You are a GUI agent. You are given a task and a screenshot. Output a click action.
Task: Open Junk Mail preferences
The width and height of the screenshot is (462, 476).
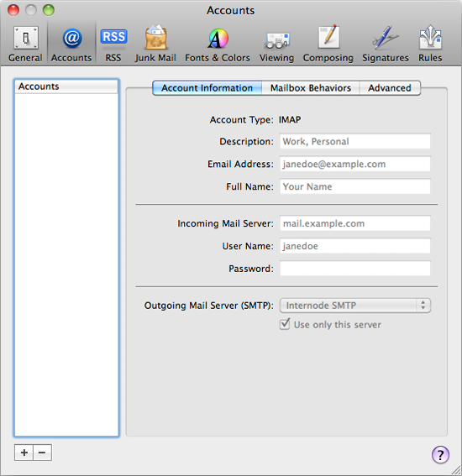pos(155,44)
